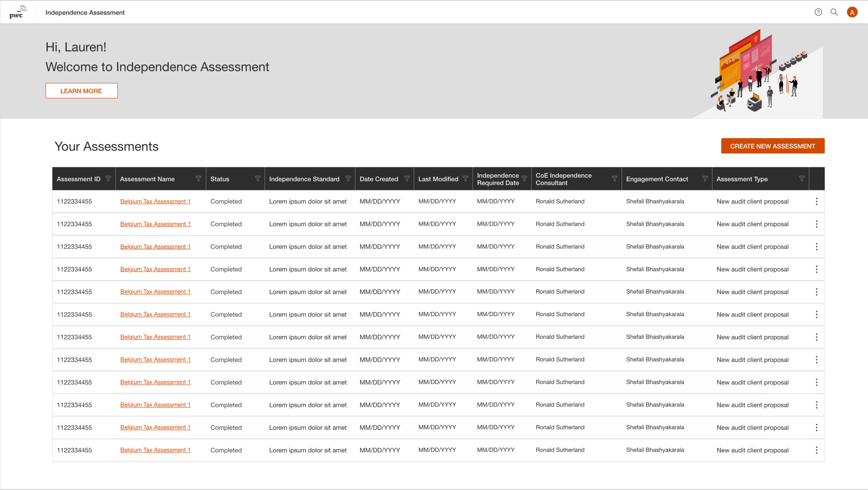Open search with the magnifier icon
The width and height of the screenshot is (868, 490).
[834, 12]
